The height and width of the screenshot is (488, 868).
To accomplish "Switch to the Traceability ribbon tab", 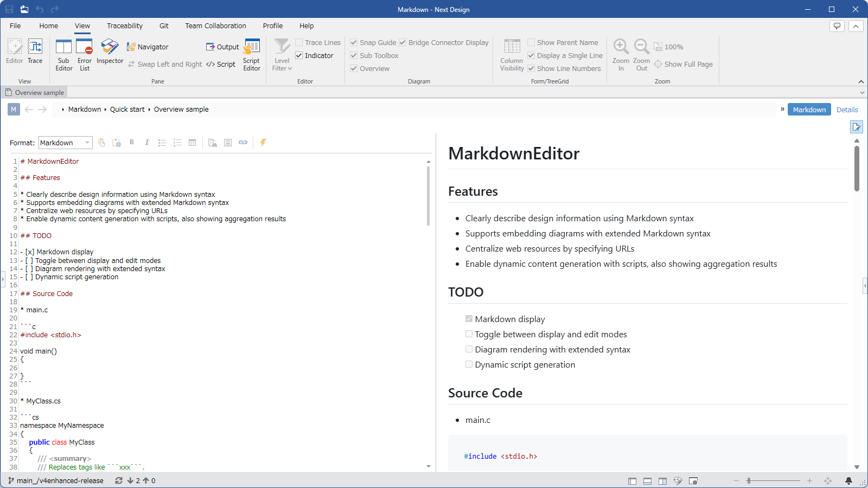I will [x=125, y=25].
